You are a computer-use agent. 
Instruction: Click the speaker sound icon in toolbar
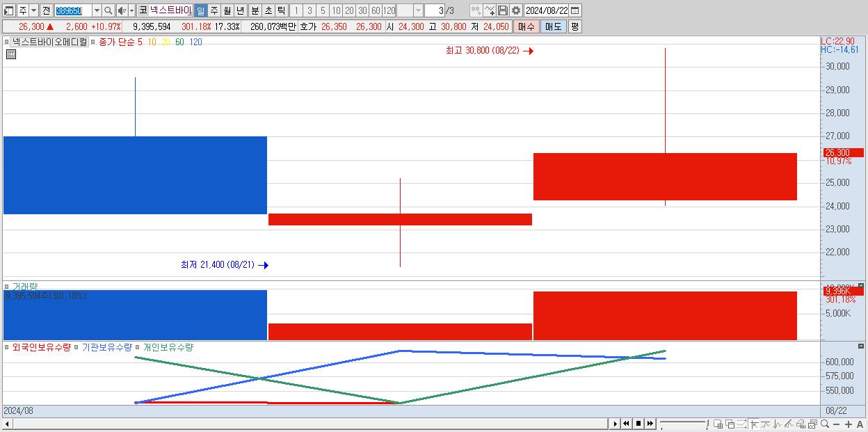point(122,10)
